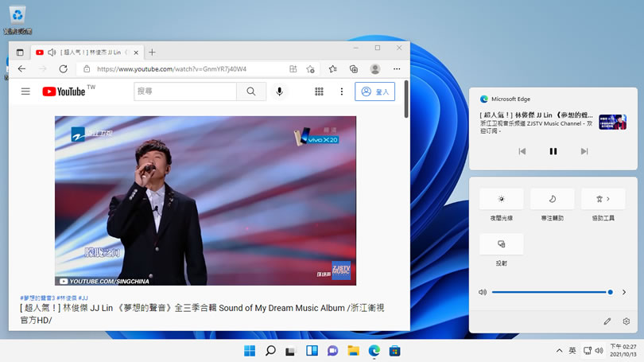The image size is (644, 362).
Task: Click media thumbnail in Microsoft Edge card
Action: pos(612,122)
